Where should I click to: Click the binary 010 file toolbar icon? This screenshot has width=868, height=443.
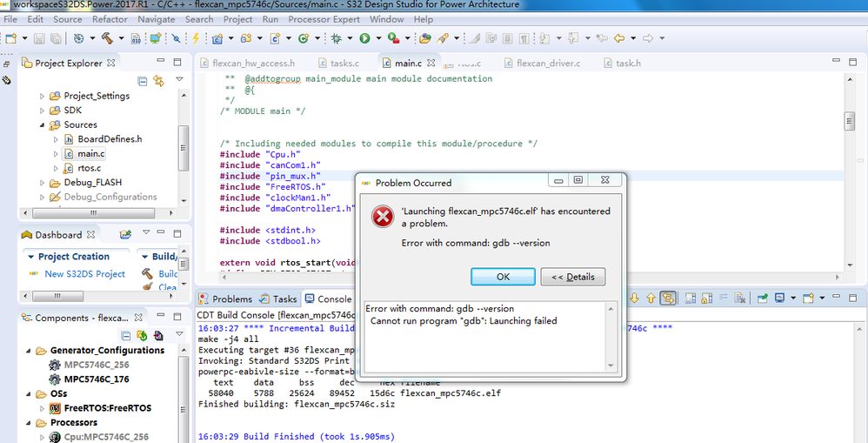point(137,38)
